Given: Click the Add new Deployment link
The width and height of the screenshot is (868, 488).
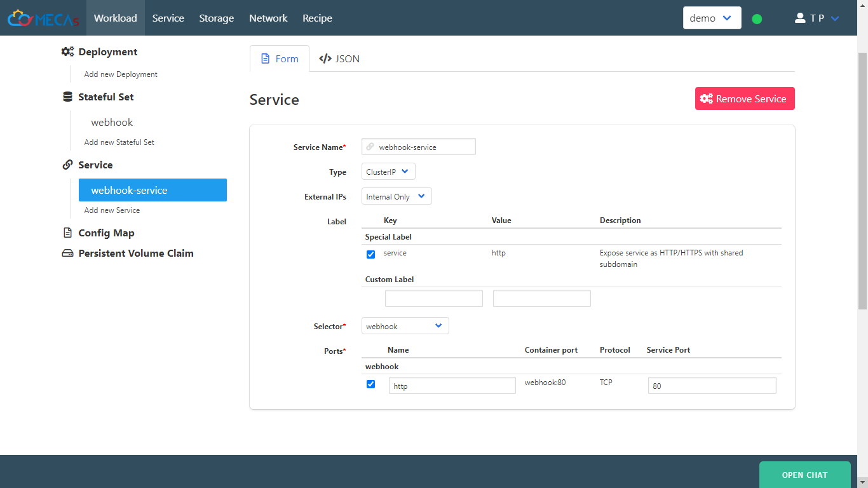Looking at the screenshot, I should (121, 74).
